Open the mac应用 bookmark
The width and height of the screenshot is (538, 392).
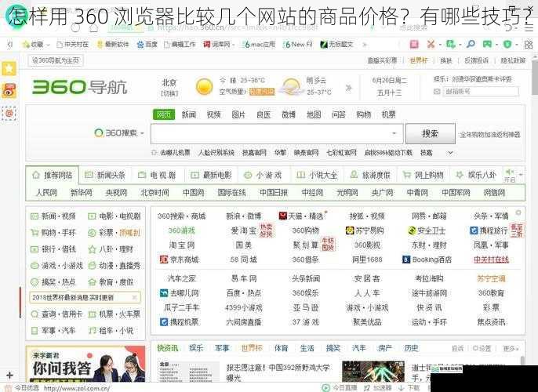(x=259, y=45)
